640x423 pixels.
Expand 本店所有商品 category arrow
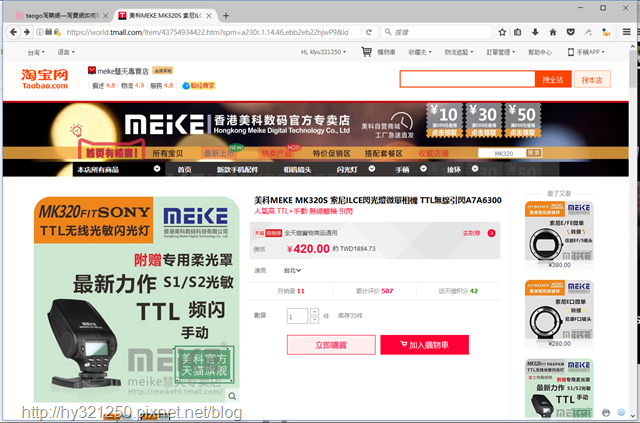pos(157,169)
